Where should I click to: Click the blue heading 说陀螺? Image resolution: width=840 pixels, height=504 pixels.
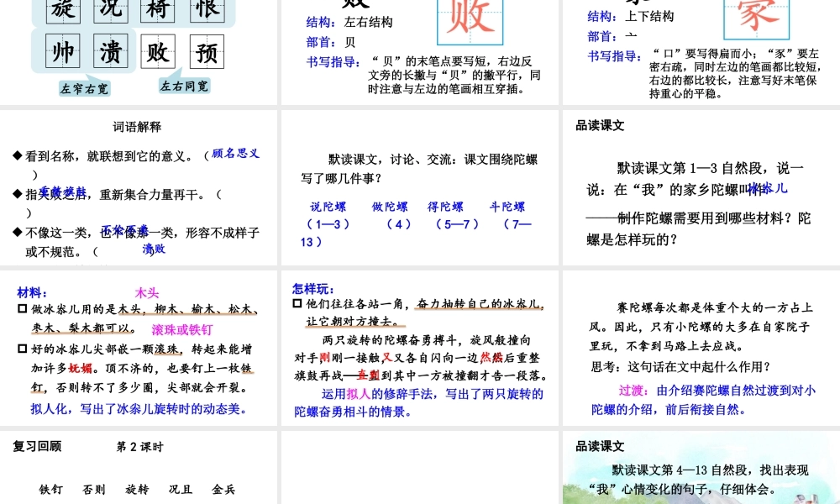coord(328,207)
